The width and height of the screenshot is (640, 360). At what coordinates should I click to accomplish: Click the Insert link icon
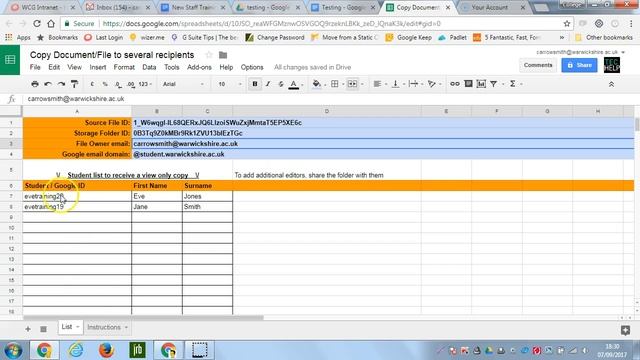[455, 84]
